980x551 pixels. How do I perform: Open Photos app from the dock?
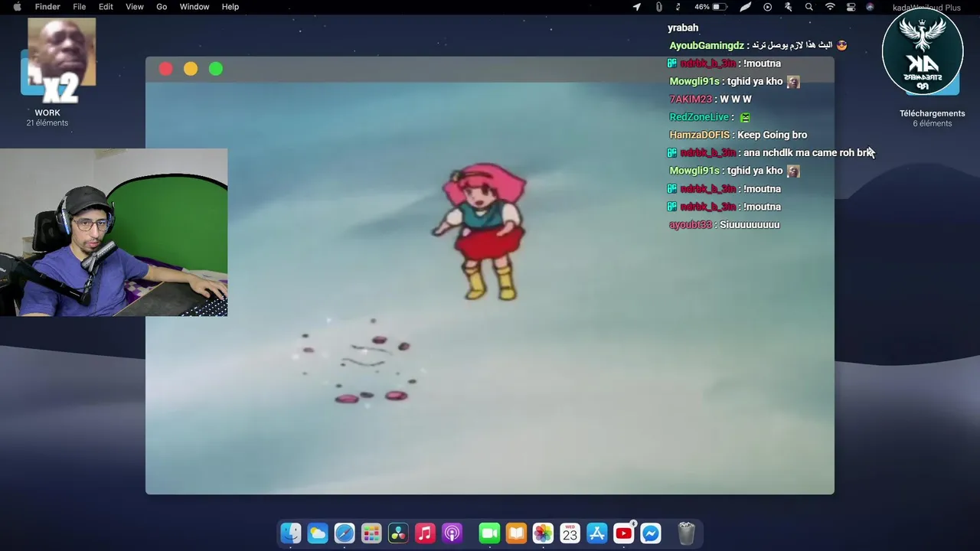tap(543, 533)
